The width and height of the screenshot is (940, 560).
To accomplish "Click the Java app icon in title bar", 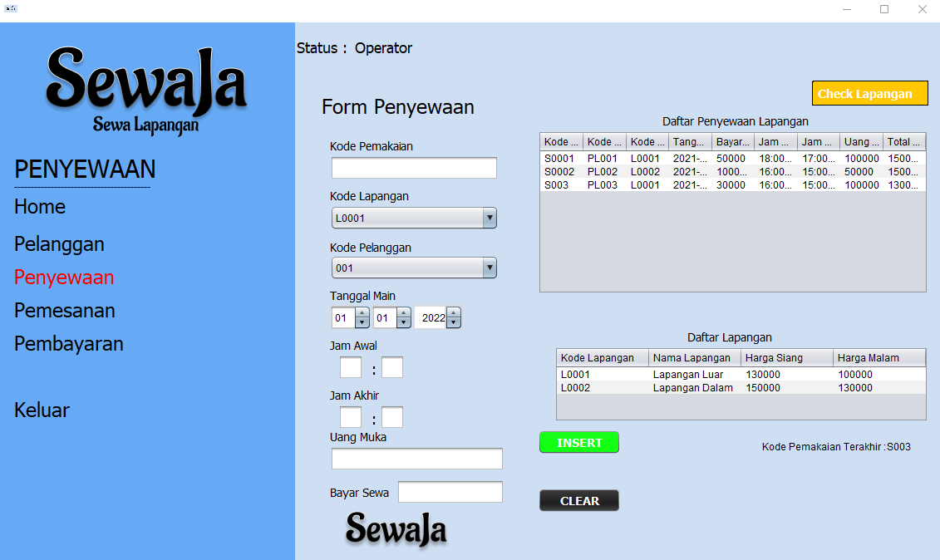I will (x=11, y=9).
